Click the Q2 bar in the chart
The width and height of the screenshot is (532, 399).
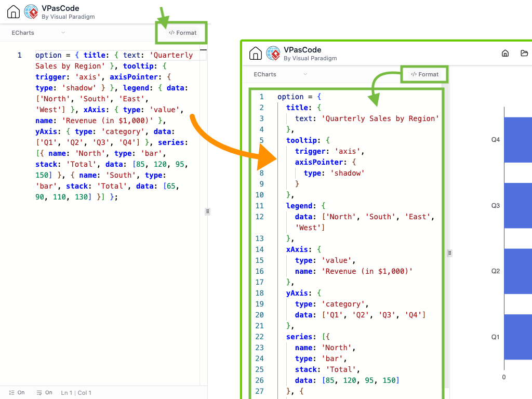click(x=518, y=271)
